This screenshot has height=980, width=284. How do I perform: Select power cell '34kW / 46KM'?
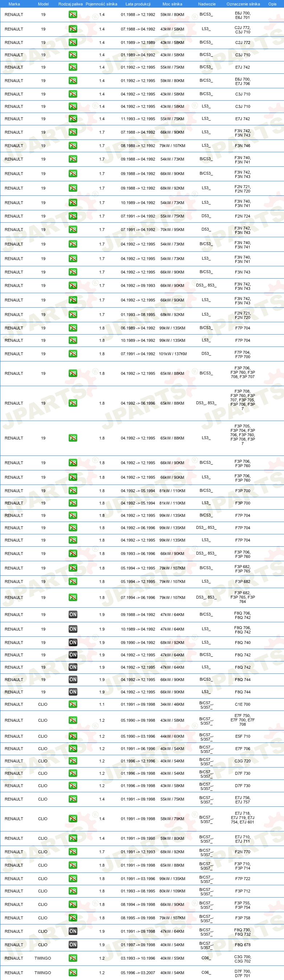[x=172, y=704]
